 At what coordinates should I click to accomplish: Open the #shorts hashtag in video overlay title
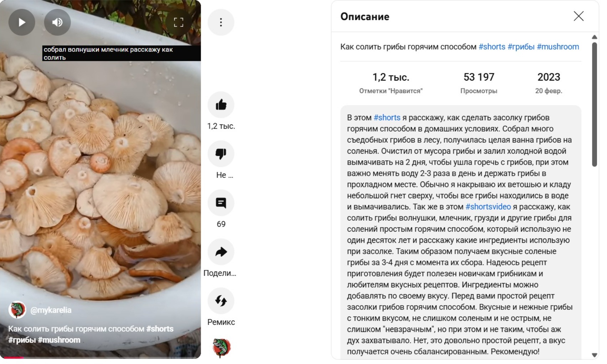(x=160, y=329)
